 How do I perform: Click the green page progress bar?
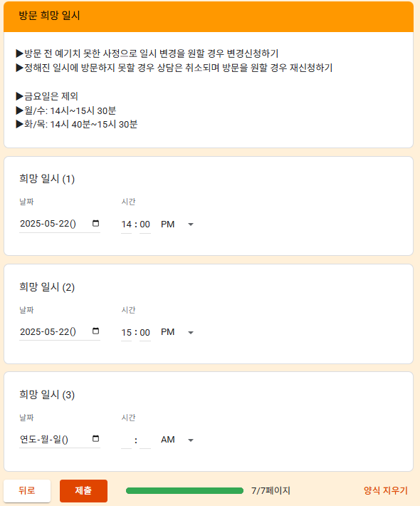pyautogui.click(x=184, y=491)
